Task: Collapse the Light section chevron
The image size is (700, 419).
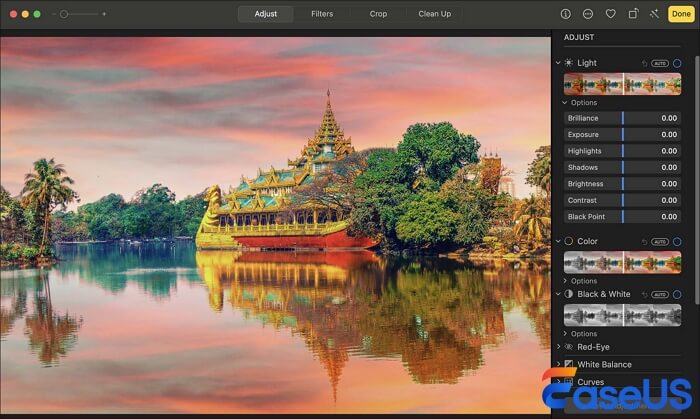Action: pos(558,63)
